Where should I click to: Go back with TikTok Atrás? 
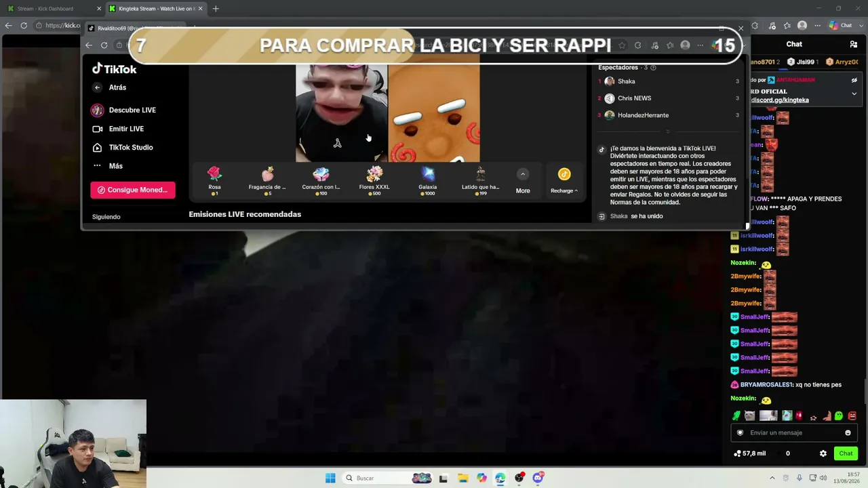click(110, 87)
